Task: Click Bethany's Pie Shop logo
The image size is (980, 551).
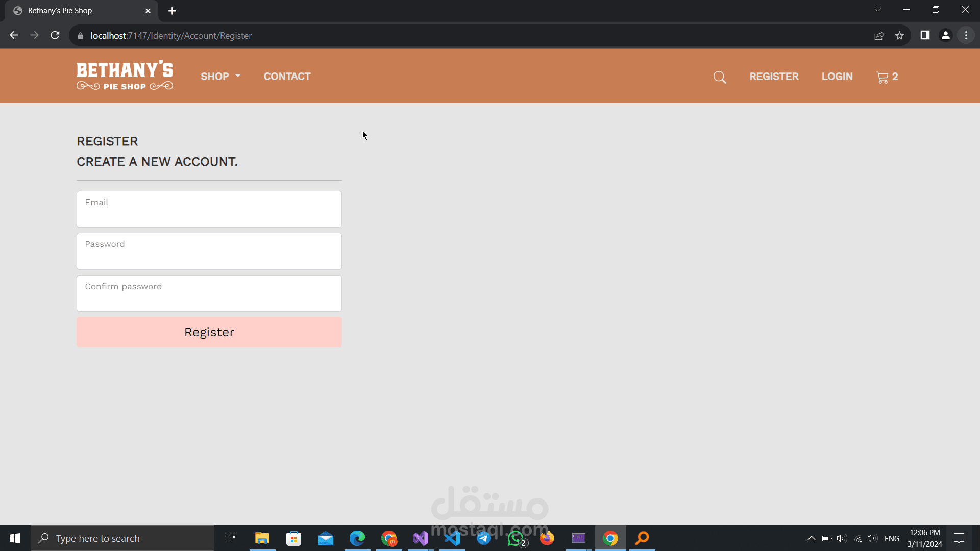Action: point(125,76)
